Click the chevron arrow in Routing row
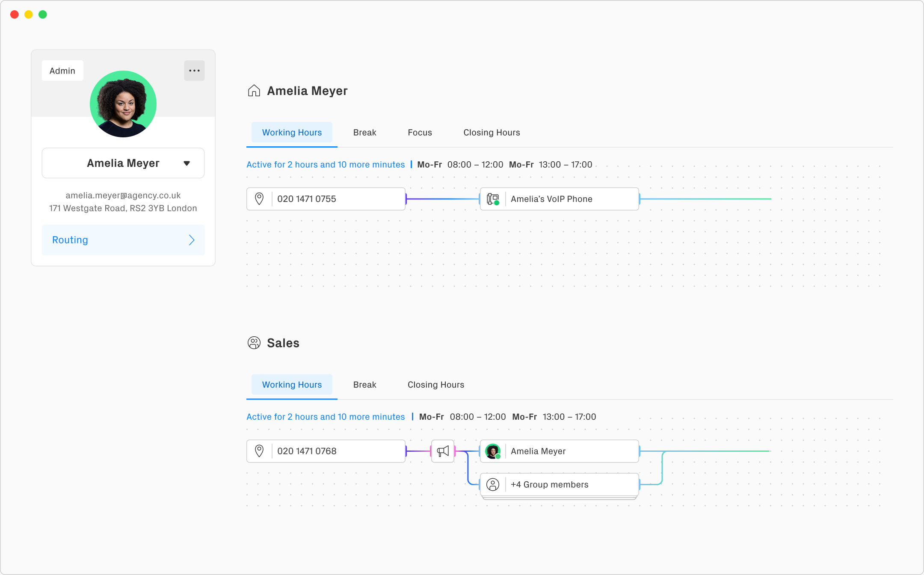Viewport: 924px width, 575px height. point(192,240)
